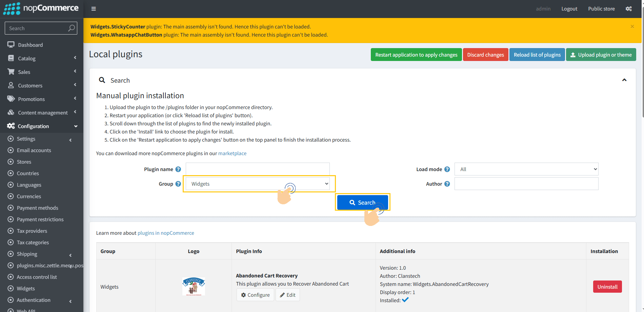The image size is (644, 312).
Task: Click the help icon beside Author label
Action: [447, 184]
